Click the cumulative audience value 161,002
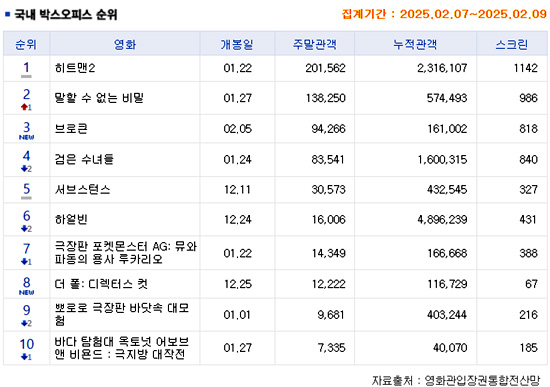 pyautogui.click(x=447, y=129)
